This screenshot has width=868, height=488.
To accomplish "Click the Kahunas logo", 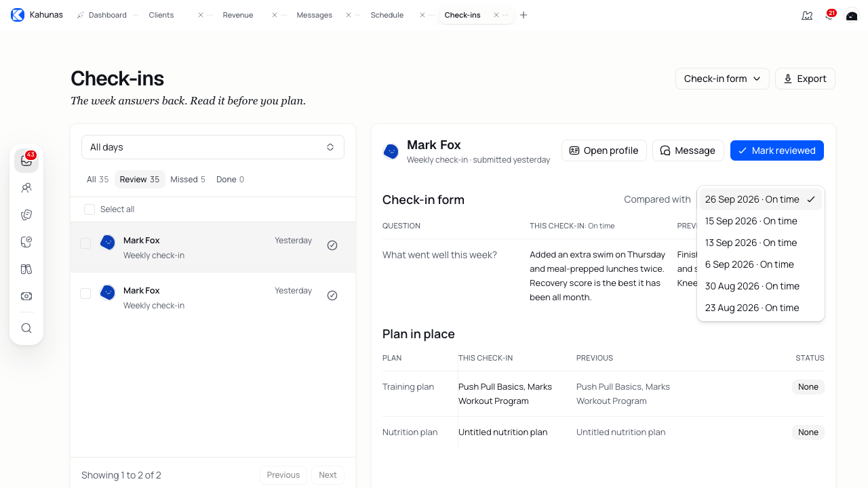I will coord(18,15).
